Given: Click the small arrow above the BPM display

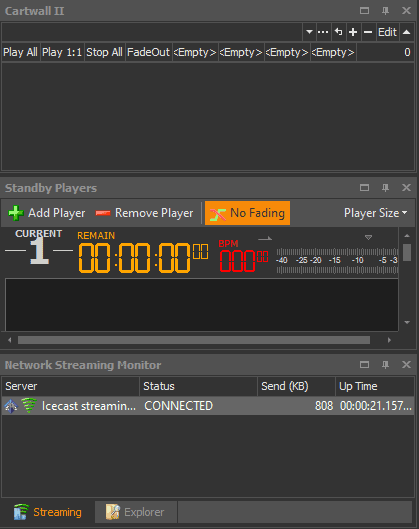Looking at the screenshot, I should click(265, 239).
